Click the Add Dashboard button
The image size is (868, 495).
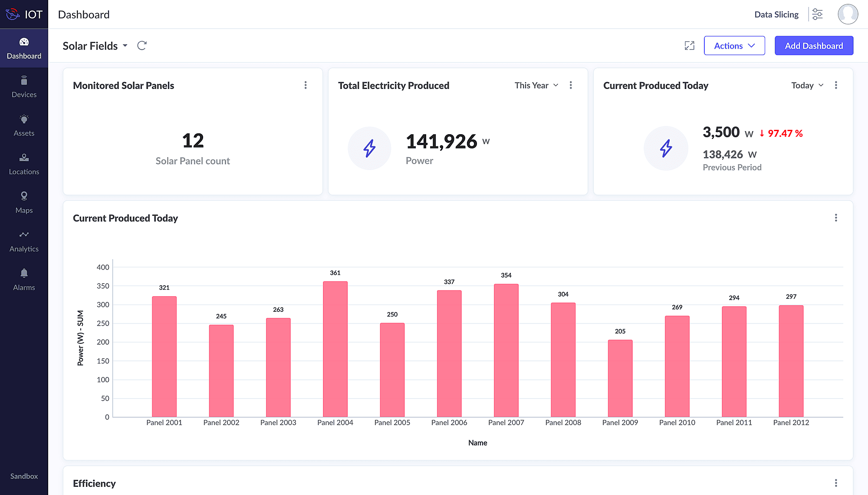tap(814, 46)
